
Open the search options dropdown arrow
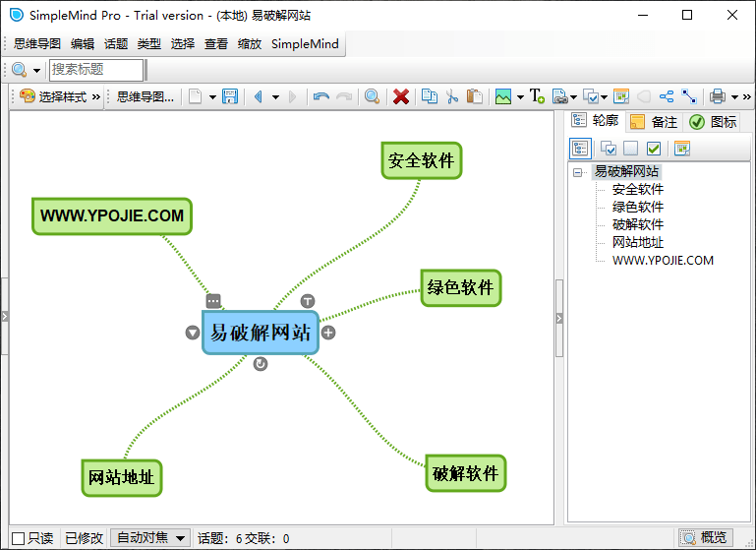point(36,71)
